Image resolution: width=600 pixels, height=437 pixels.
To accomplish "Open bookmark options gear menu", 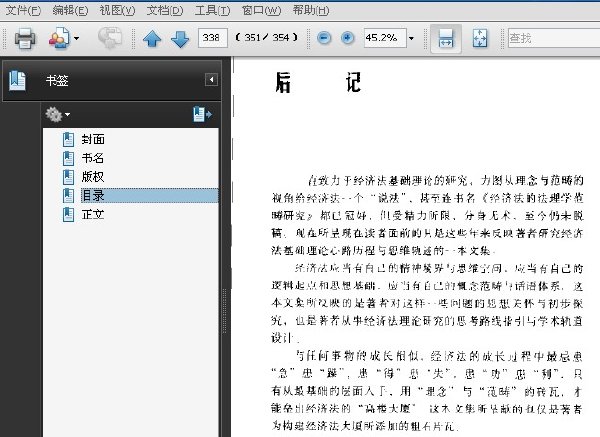I will [x=57, y=114].
